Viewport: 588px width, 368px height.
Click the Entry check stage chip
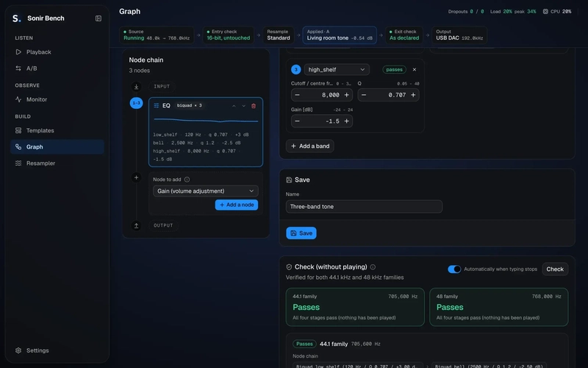pyautogui.click(x=229, y=35)
